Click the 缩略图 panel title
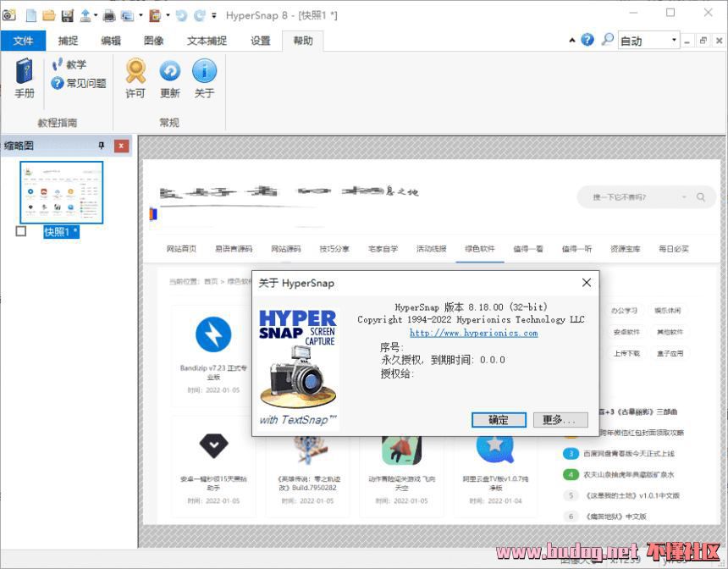Screen dimensions: 728x569 tap(19, 146)
